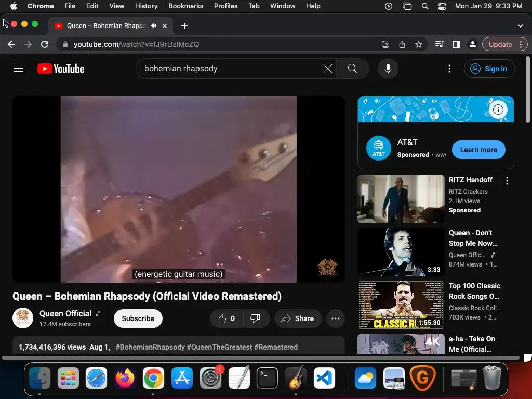This screenshot has height=399, width=532.
Task: Click the share page icon in address bar
Action: (402, 44)
